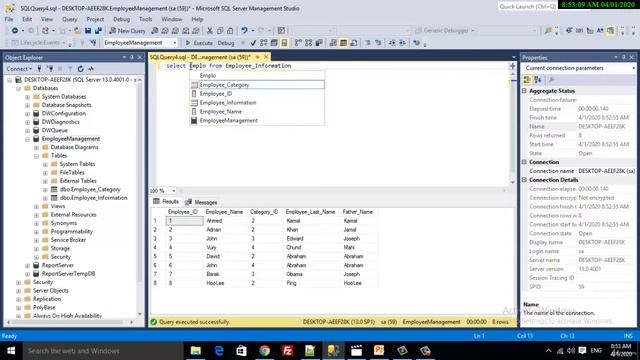Viewport: 640px width, 360px height.
Task: Click the Object Explorer horizontal scrollbar
Action: [x=69, y=322]
